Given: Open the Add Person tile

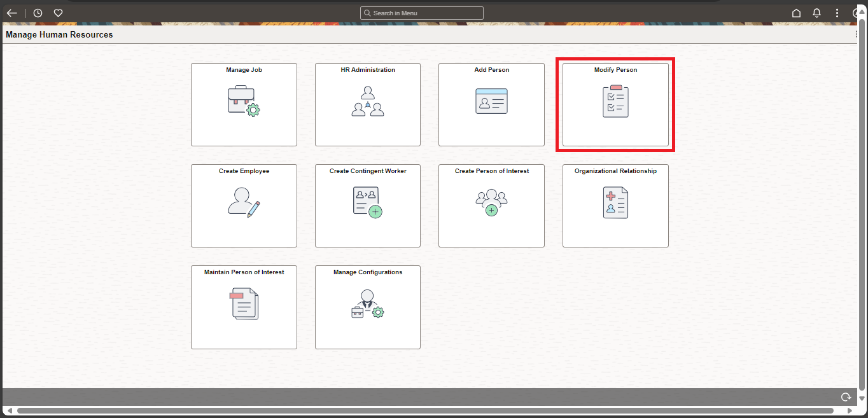Looking at the screenshot, I should click(x=491, y=104).
